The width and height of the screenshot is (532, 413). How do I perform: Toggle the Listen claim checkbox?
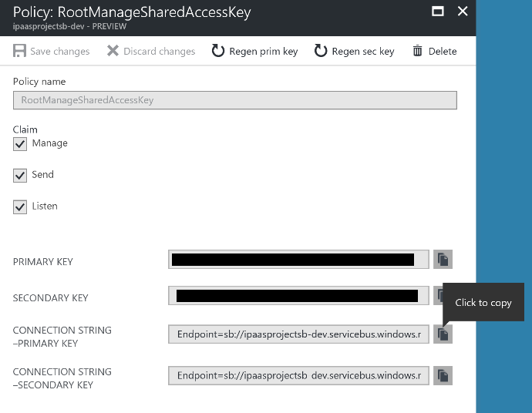point(20,206)
